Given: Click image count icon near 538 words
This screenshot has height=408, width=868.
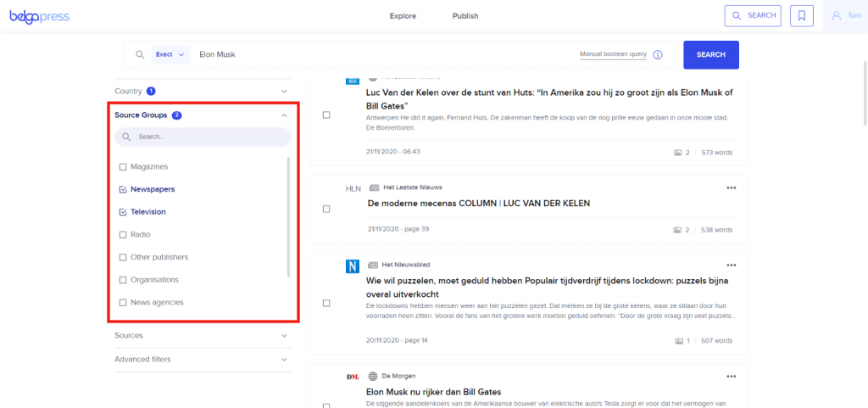Looking at the screenshot, I should (677, 230).
